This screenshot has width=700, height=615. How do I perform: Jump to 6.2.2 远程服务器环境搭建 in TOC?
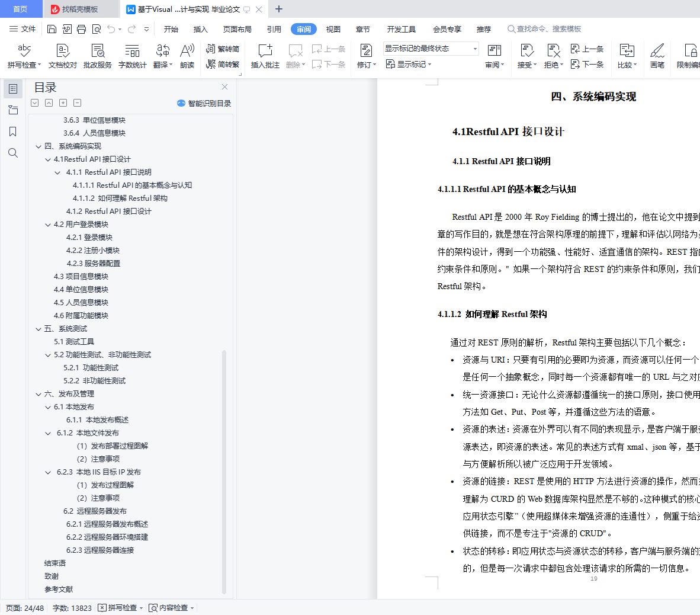click(x=107, y=537)
